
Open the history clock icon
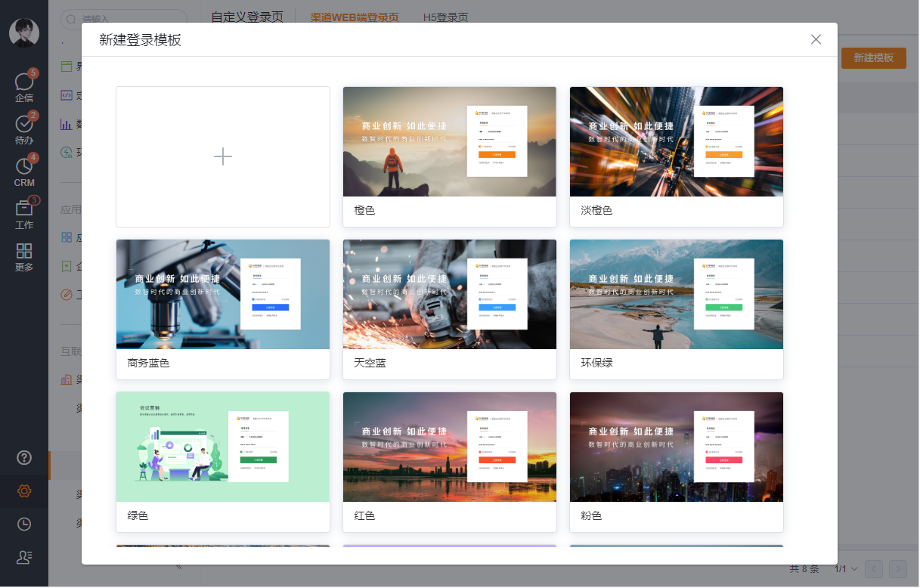pos(24,524)
